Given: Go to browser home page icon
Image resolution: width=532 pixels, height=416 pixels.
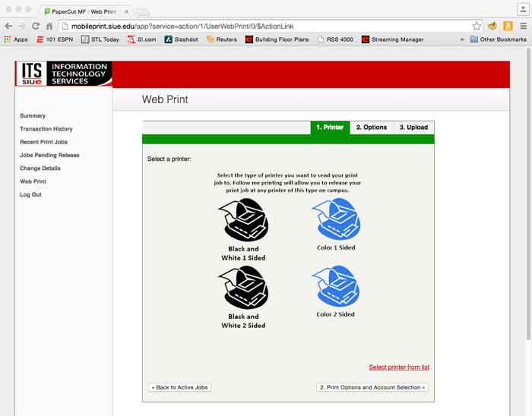Looking at the screenshot, I should [x=50, y=26].
